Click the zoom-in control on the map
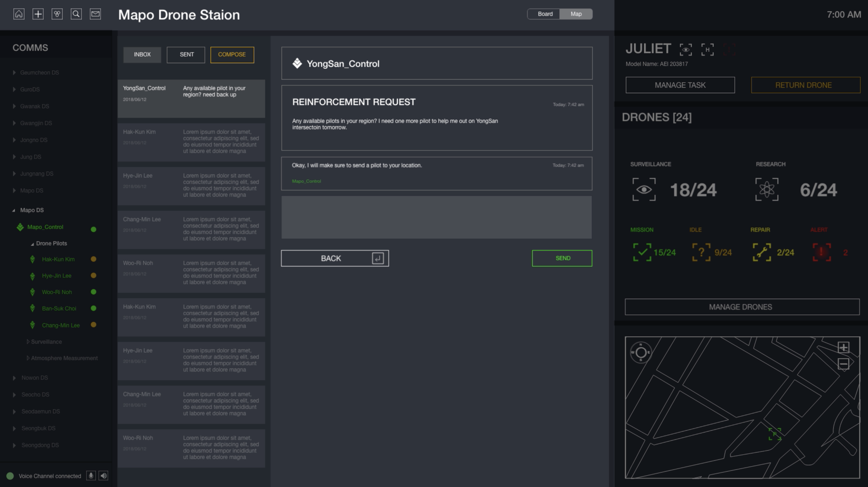This screenshot has height=487, width=868. click(844, 348)
